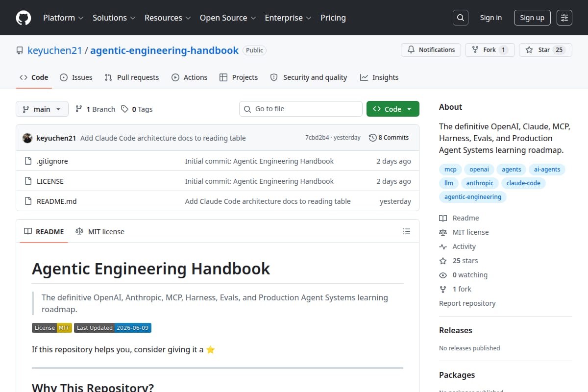Click the repository icon beside keyuchen21
Screen dimensions: 588x392
click(x=20, y=50)
